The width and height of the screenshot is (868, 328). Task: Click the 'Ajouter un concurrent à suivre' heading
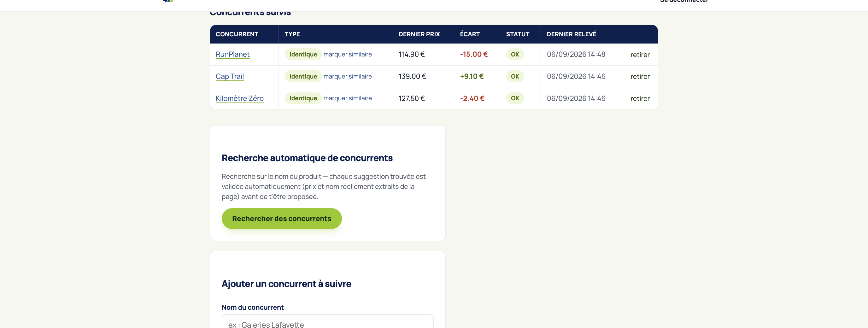[x=286, y=284]
